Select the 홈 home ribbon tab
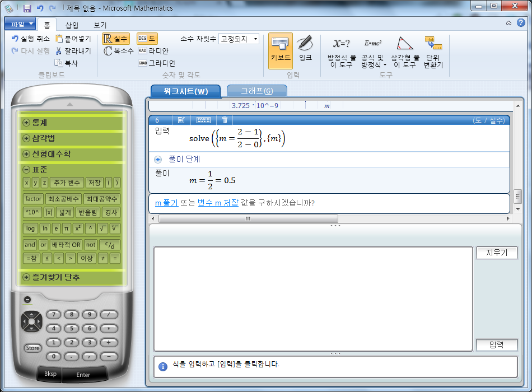Screen dimensions: 532x392 (x=47, y=25)
